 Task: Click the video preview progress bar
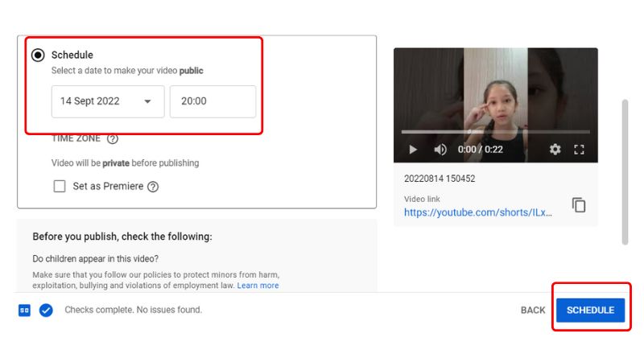495,132
